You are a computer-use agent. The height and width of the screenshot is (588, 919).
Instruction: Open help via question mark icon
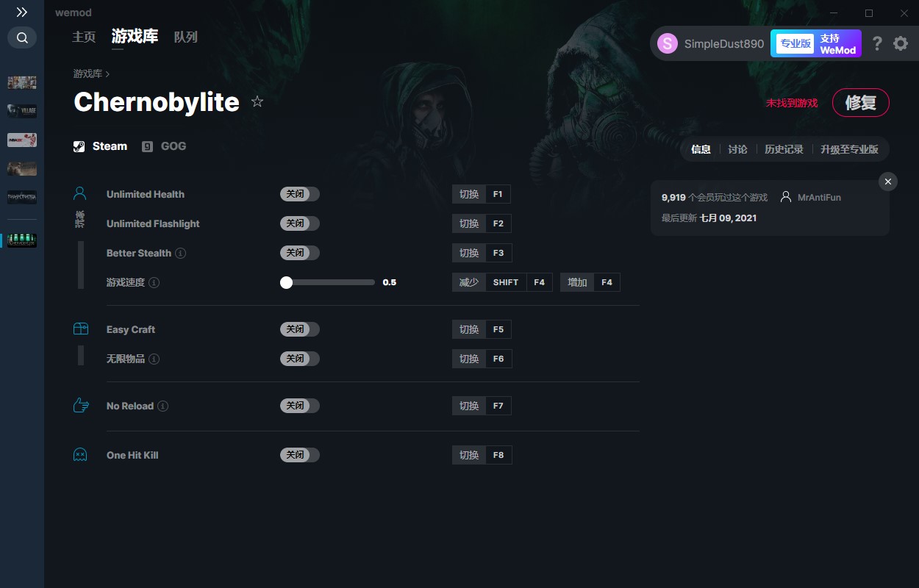(x=877, y=44)
